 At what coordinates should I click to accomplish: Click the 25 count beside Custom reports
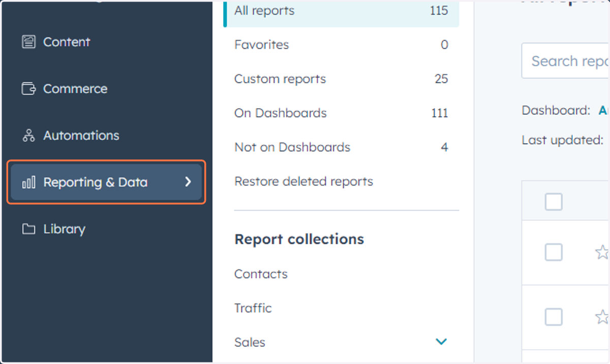point(441,79)
